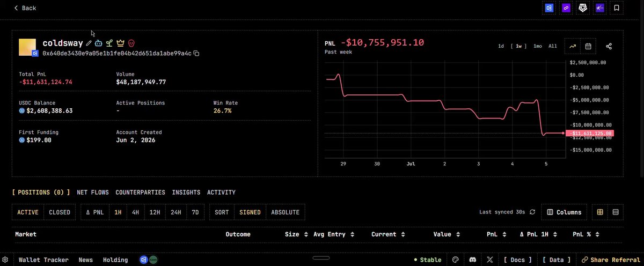Open the Discord icon link
The width and height of the screenshot is (644, 266).
[472, 260]
